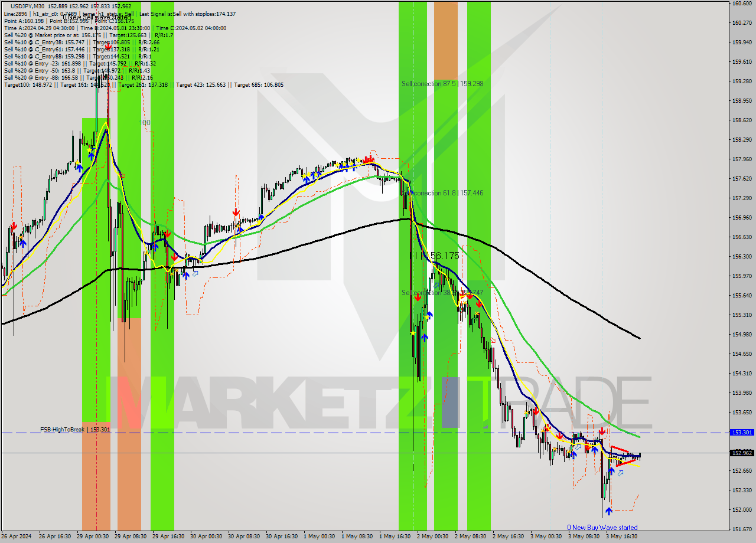Click the '26 Apr 2024' time axis label
The height and width of the screenshot is (543, 756).
point(17,537)
